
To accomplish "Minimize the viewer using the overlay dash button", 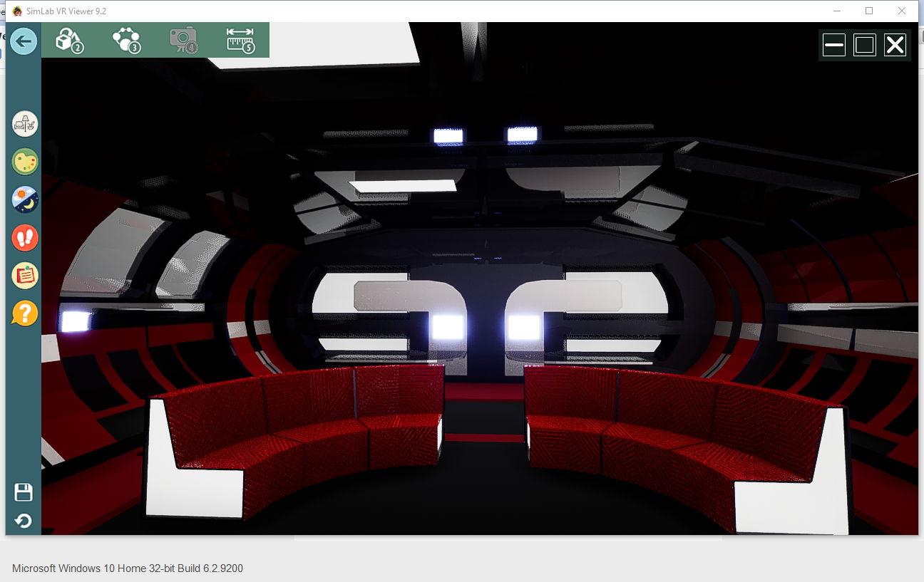I will click(833, 46).
